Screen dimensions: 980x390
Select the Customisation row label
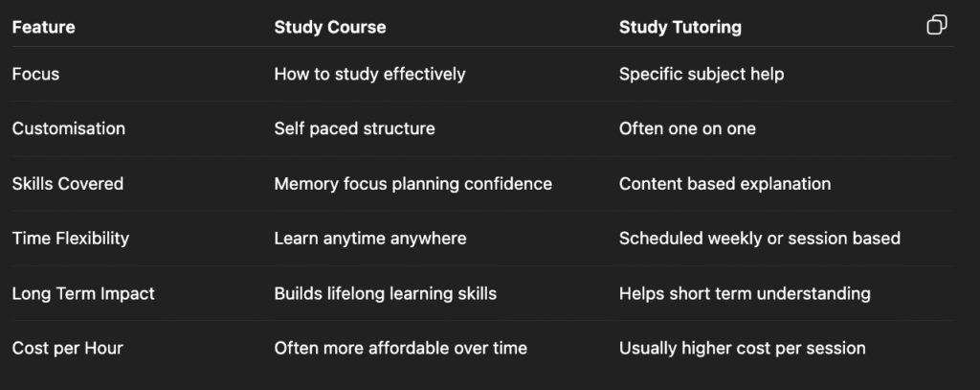tap(69, 128)
